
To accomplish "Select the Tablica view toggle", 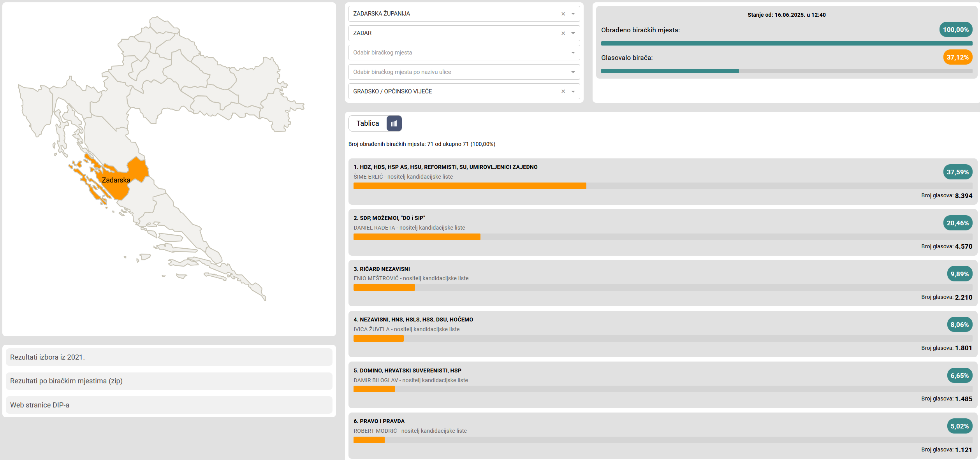I will click(x=368, y=123).
